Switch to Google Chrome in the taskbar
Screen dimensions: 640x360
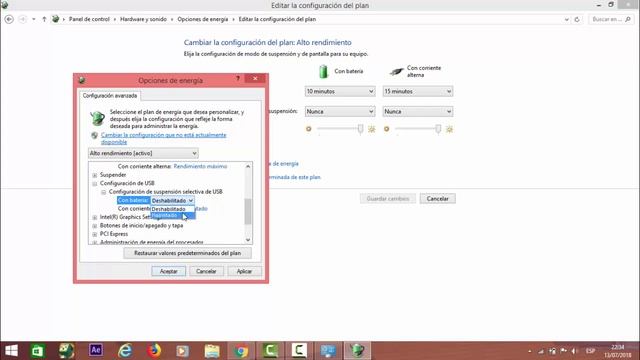tap(241, 351)
